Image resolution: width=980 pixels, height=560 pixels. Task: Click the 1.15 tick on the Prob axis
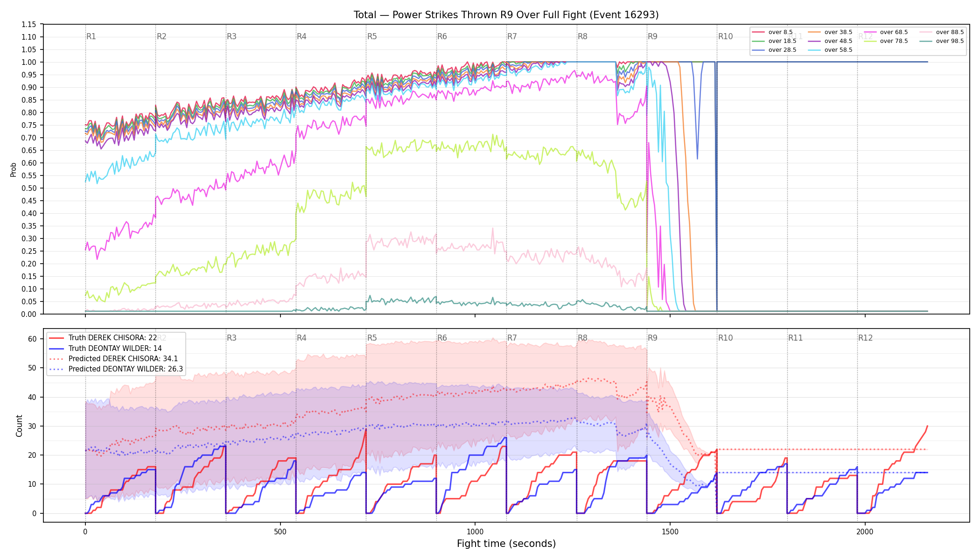pos(29,24)
